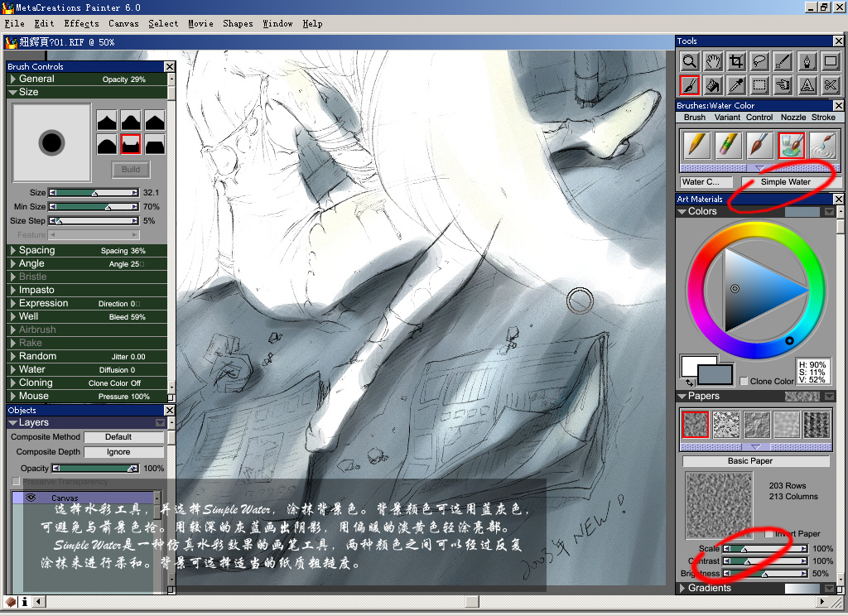Viewport: 848px width, 616px height.
Task: Select the Rectangular Selection tool
Action: [x=760, y=85]
